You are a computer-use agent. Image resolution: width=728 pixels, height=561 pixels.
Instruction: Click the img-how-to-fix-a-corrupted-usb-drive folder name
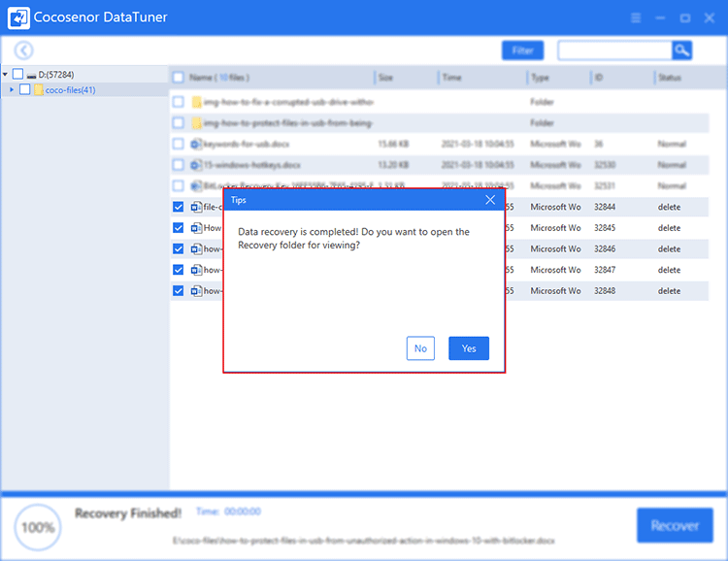(x=288, y=102)
